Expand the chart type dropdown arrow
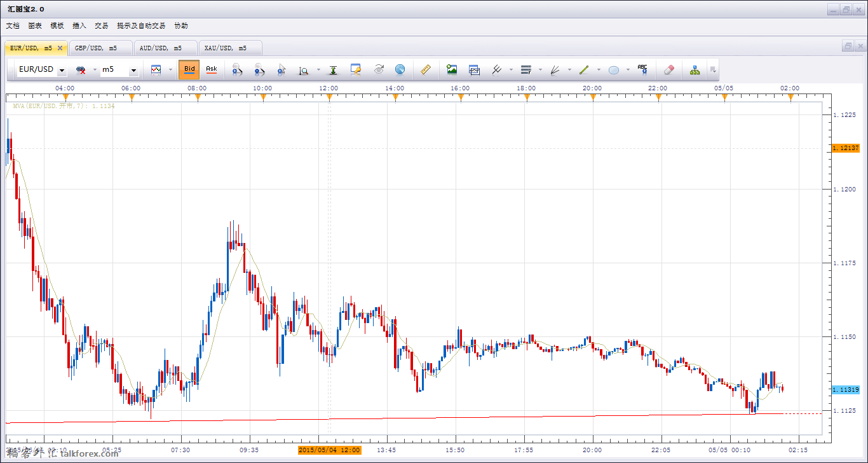This screenshot has width=868, height=463. [x=170, y=70]
